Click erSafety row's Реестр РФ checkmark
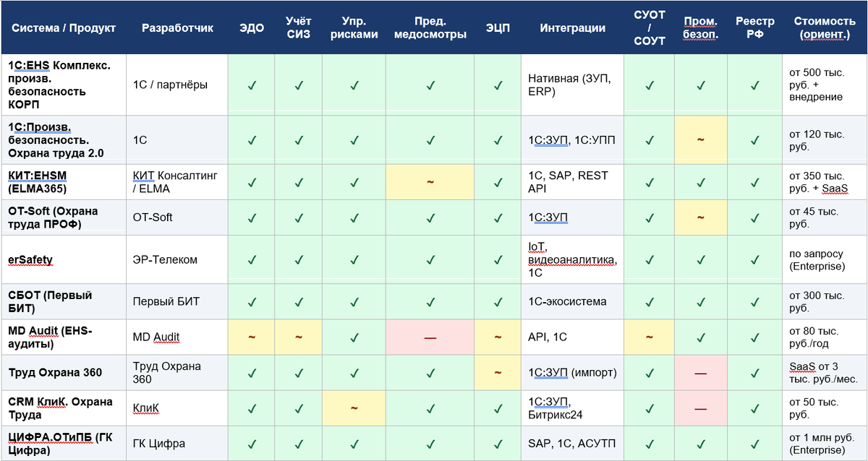 tap(755, 259)
